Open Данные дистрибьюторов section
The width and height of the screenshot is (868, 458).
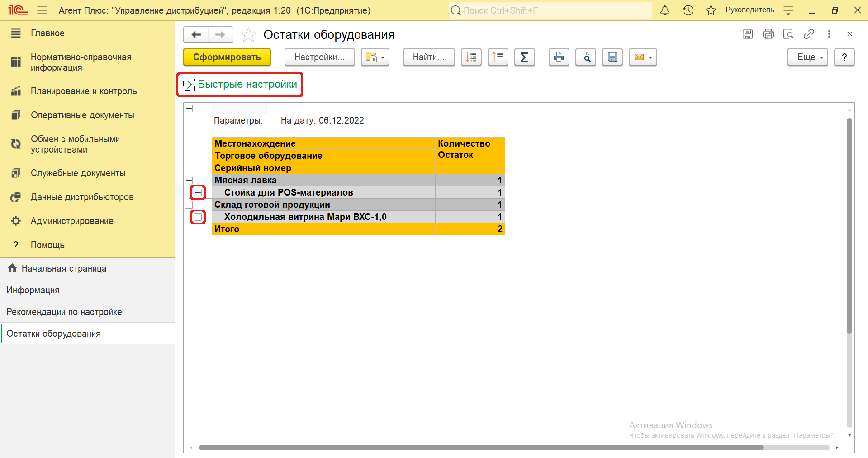87,197
